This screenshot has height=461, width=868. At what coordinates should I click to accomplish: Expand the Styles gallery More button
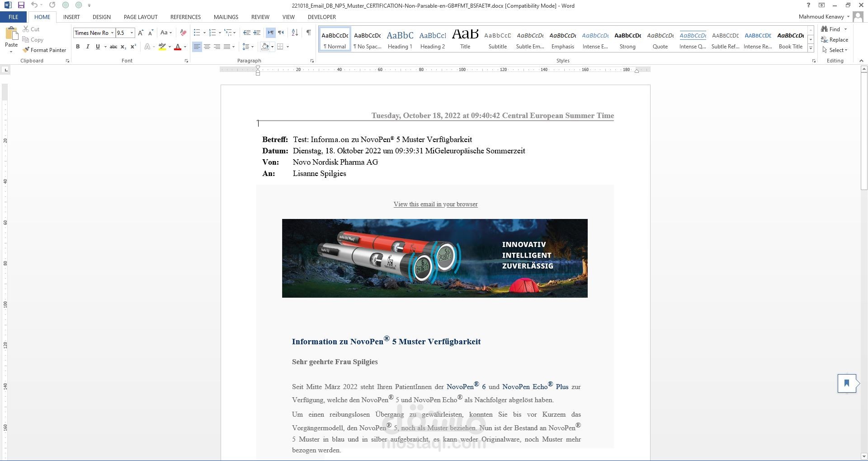pyautogui.click(x=811, y=48)
